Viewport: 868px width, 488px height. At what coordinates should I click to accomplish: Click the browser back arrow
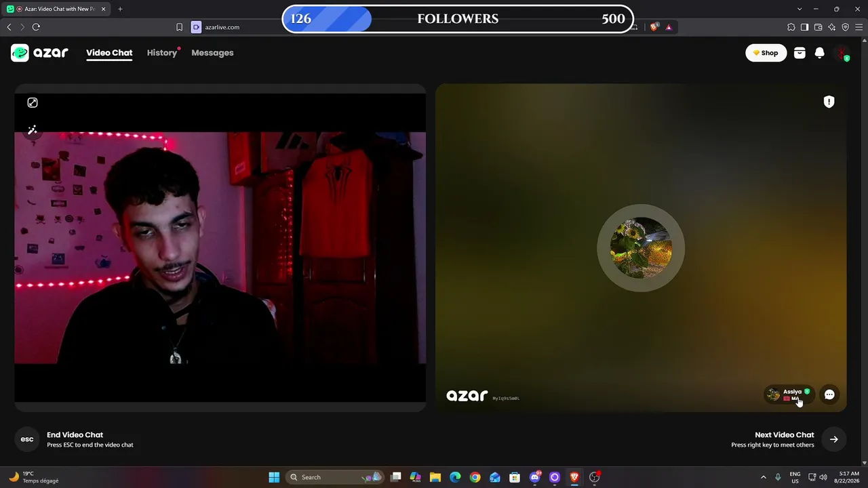click(9, 27)
